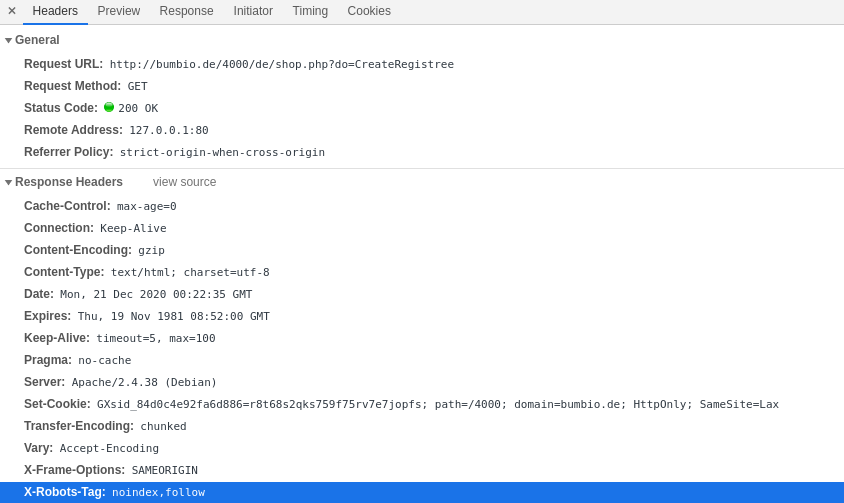Open the Initiator tab
Image resolution: width=844 pixels, height=503 pixels.
click(253, 11)
